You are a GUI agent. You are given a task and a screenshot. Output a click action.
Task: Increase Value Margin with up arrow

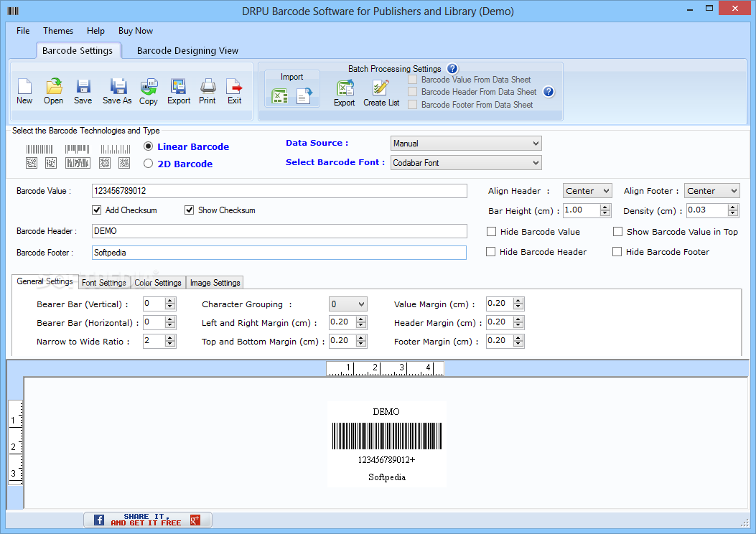click(x=518, y=301)
